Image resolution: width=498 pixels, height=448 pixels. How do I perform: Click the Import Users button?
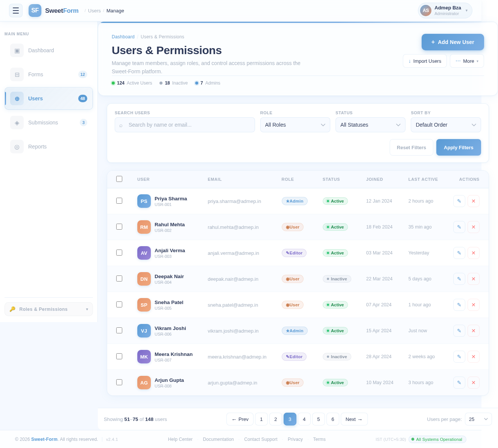click(425, 61)
